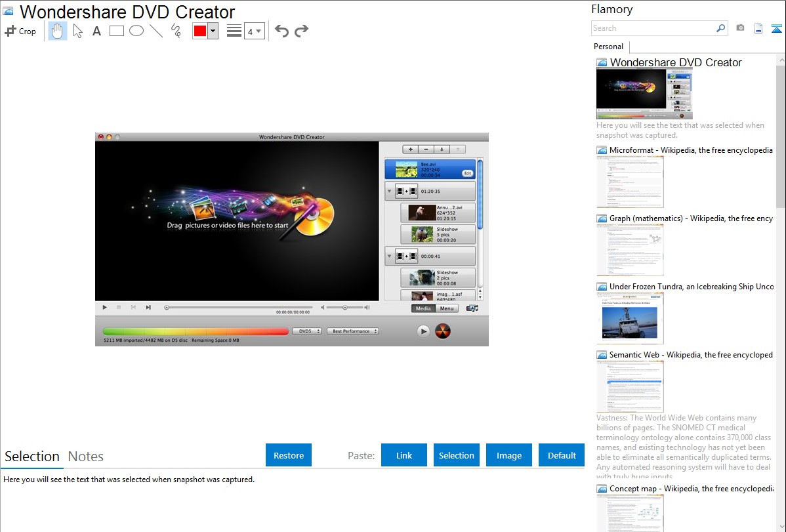Pick the freehand scribble tool
786x532 pixels.
pos(176,31)
